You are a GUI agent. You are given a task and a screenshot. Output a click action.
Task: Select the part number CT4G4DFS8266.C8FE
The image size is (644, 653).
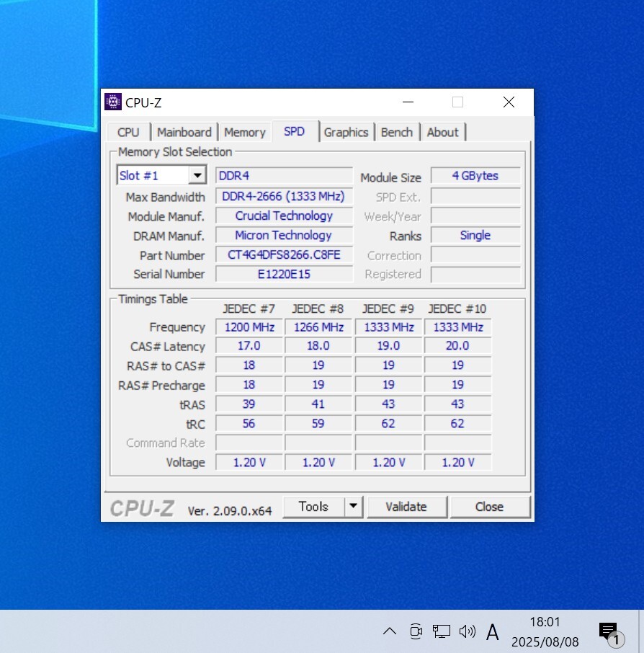coord(284,255)
